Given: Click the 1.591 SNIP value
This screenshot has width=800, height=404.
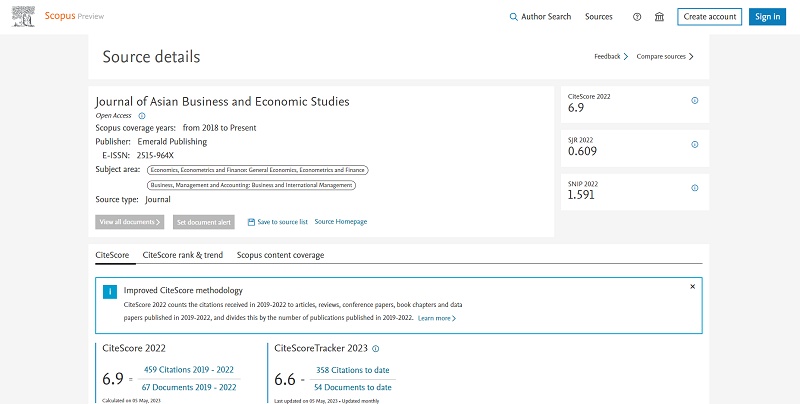Looking at the screenshot, I should [581, 195].
